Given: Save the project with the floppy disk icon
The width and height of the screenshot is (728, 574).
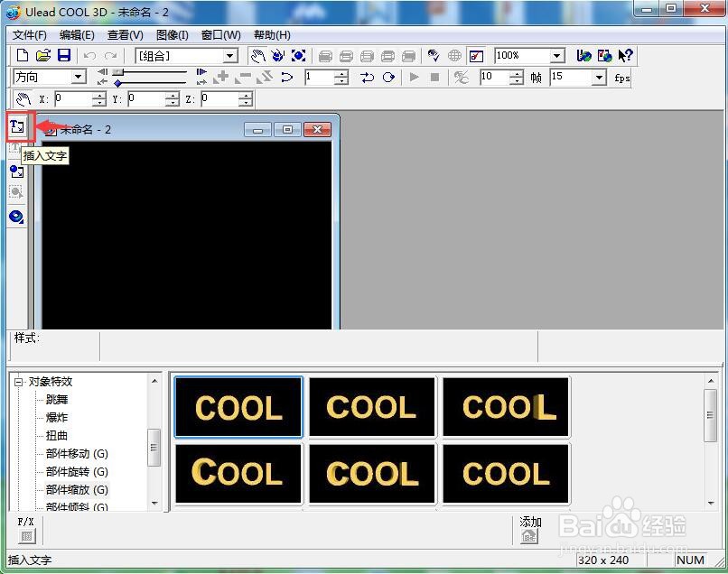Looking at the screenshot, I should point(63,56).
